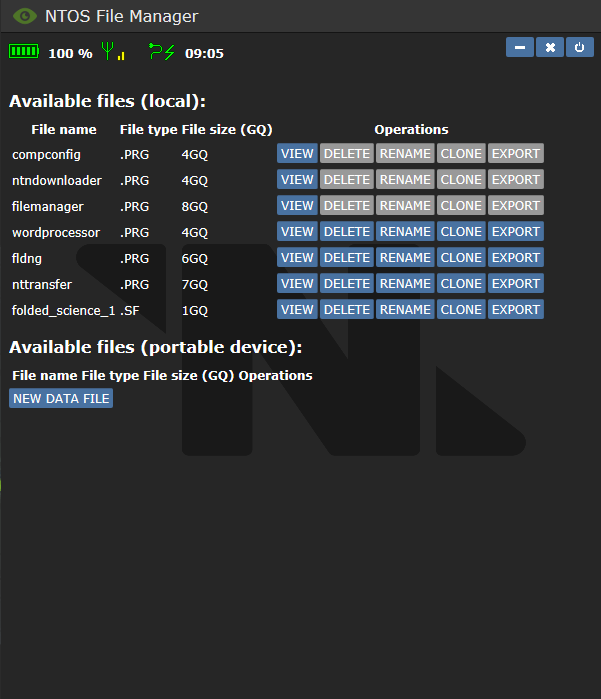This screenshot has width=601, height=699.
Task: Close the File Manager with X icon
Action: pyautogui.click(x=550, y=47)
